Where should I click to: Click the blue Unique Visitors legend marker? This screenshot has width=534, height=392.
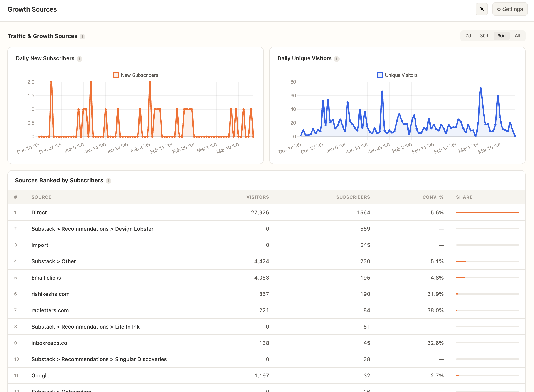(380, 75)
